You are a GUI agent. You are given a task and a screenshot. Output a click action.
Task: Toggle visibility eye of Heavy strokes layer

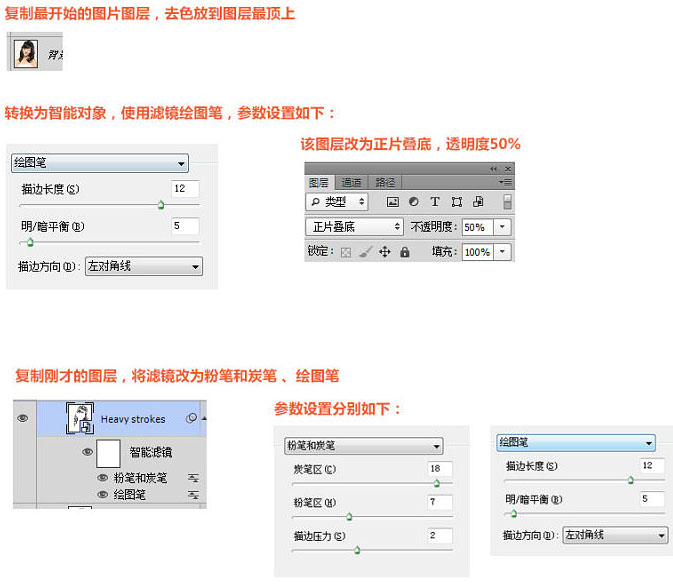tap(23, 418)
